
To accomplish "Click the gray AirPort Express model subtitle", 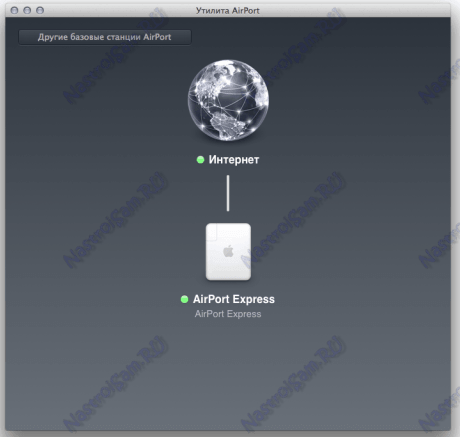I will pos(228,314).
